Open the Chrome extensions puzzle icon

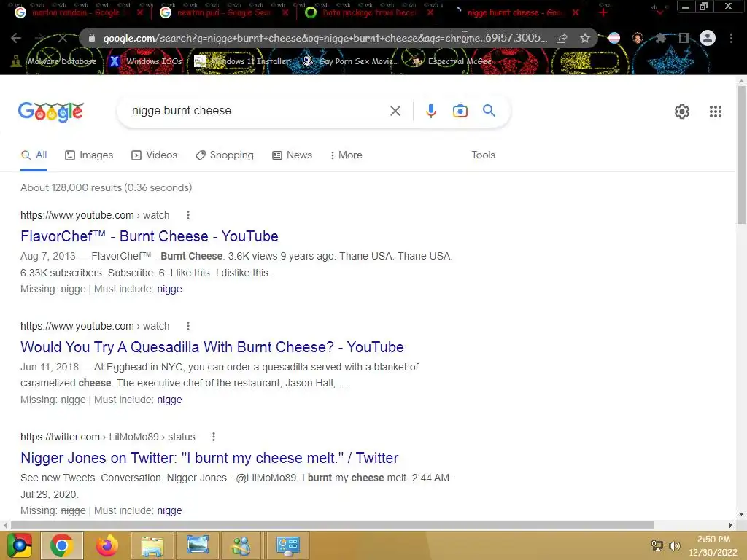661,38
